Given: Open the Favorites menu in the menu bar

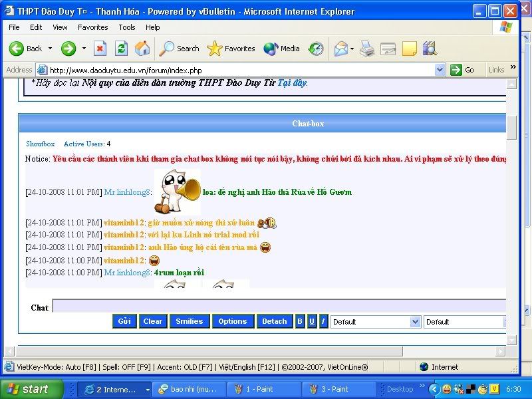Looking at the screenshot, I should [x=92, y=27].
